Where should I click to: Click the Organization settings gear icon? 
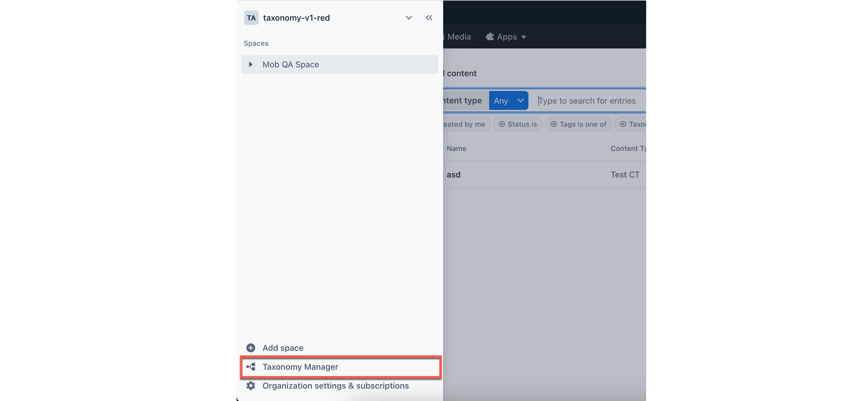(251, 385)
